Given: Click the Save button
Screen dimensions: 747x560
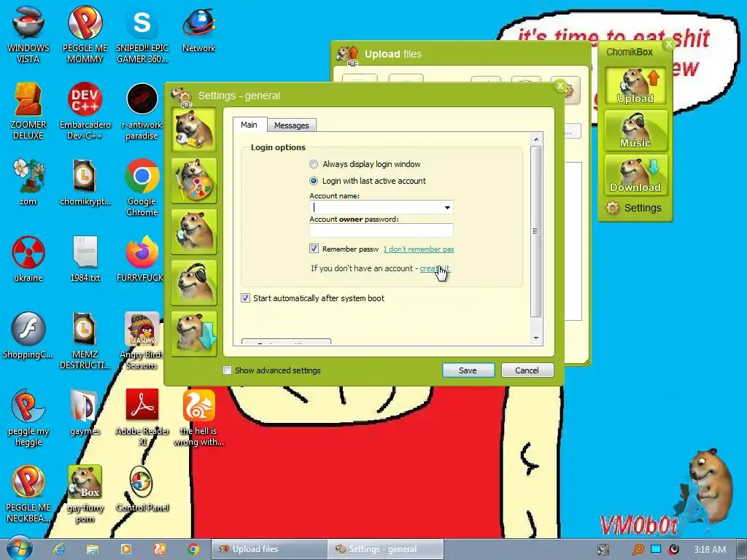Looking at the screenshot, I should coord(468,370).
